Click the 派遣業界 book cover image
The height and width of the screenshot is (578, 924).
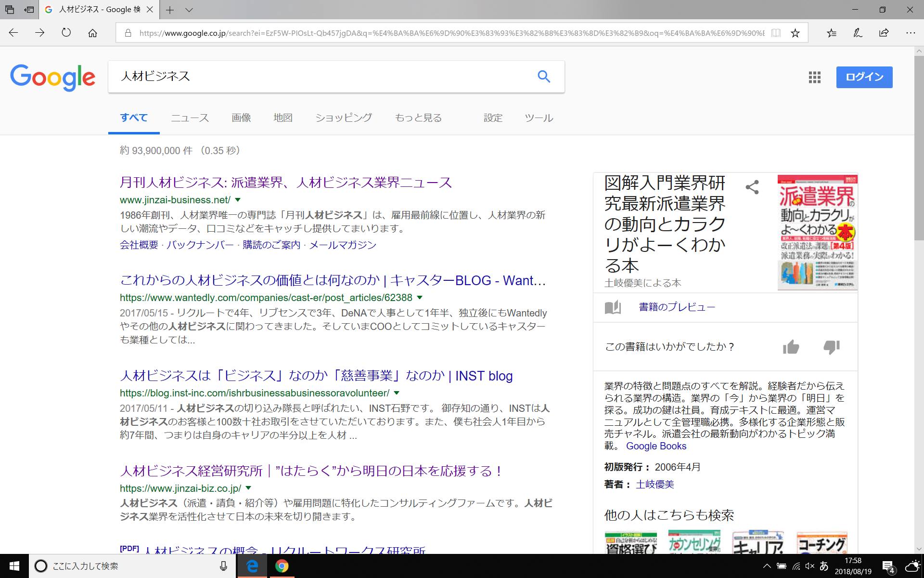point(817,232)
